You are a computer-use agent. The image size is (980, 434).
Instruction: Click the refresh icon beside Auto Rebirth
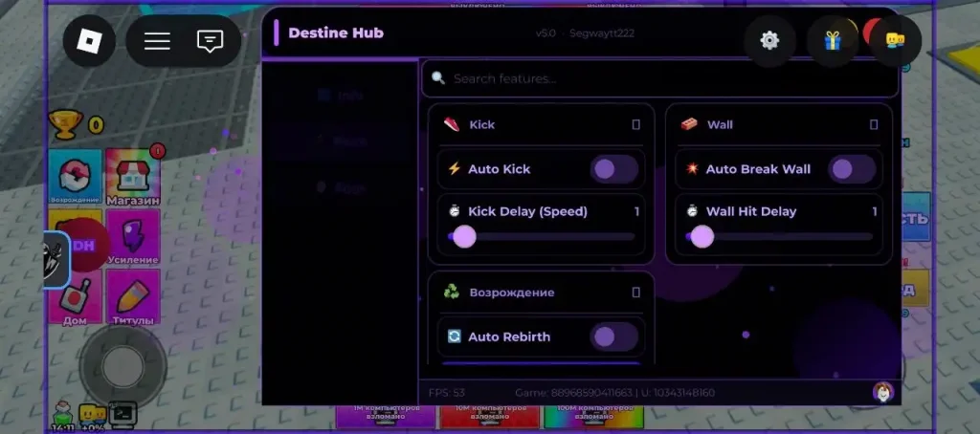click(x=455, y=336)
